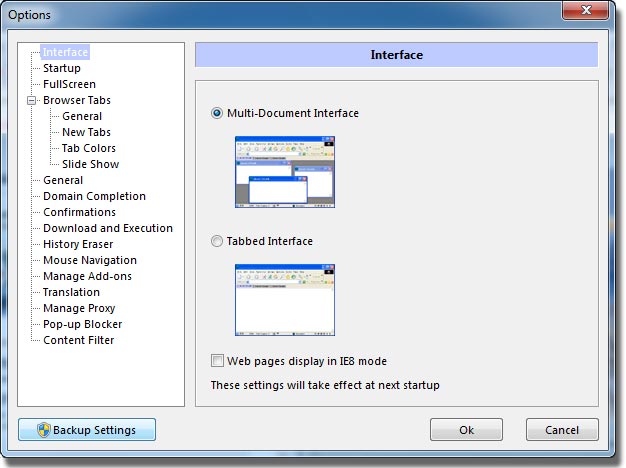Open the History Eraser section

pos(78,244)
